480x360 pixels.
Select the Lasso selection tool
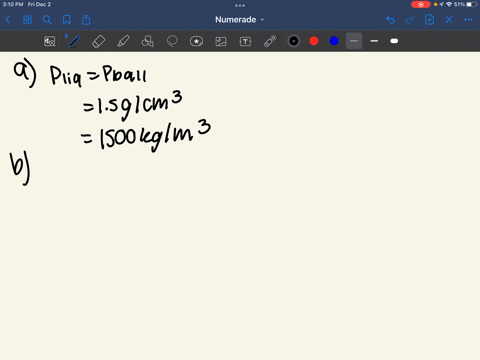(172, 41)
